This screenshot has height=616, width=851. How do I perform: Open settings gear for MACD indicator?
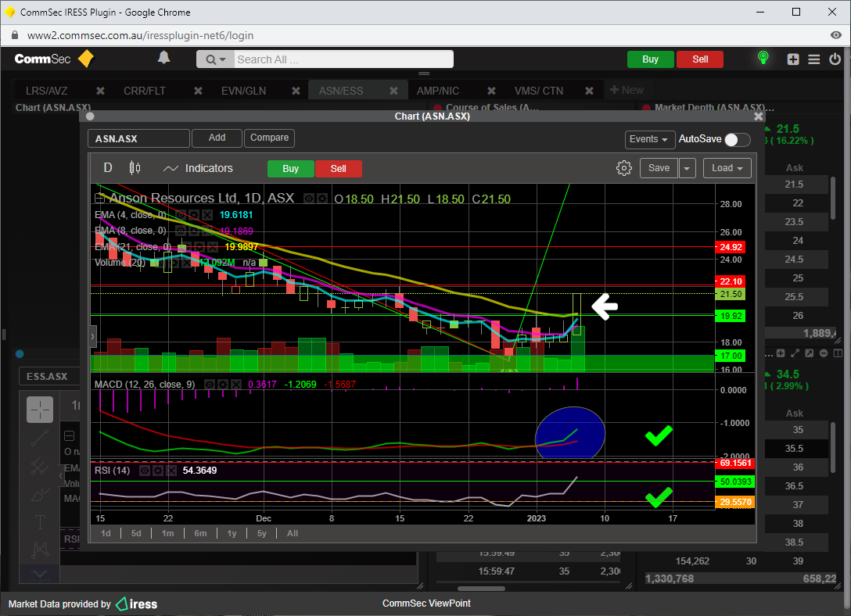click(222, 385)
